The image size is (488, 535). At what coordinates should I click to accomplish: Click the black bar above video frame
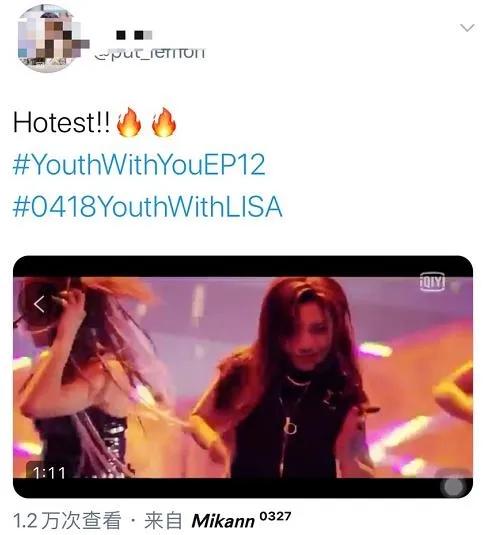[243, 266]
